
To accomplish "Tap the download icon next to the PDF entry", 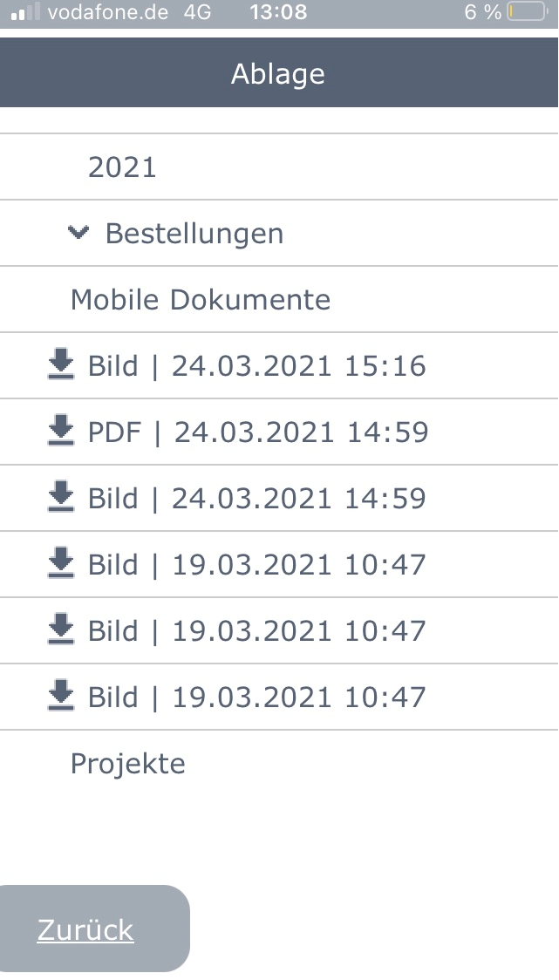I will point(61,431).
